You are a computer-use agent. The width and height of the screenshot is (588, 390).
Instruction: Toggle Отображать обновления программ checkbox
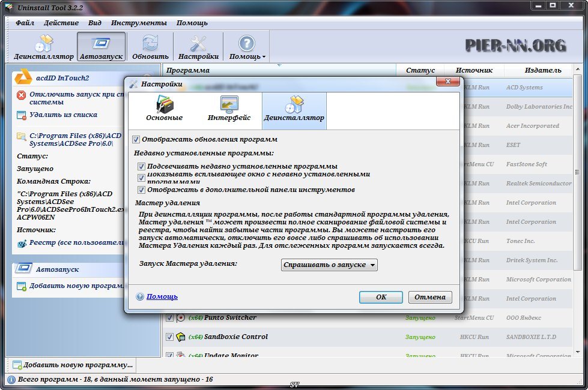click(x=136, y=140)
